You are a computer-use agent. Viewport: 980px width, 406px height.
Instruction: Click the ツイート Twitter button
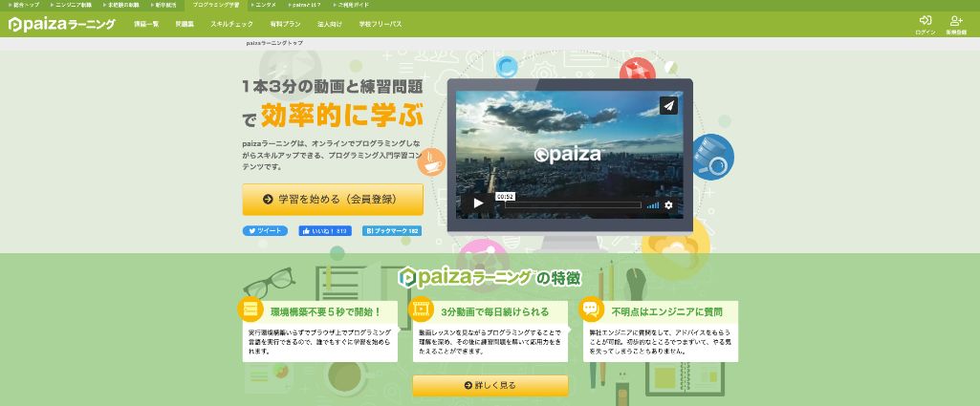(265, 230)
